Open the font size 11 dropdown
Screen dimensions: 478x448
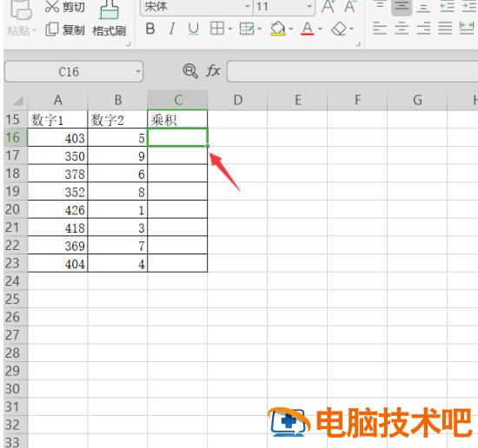point(309,6)
